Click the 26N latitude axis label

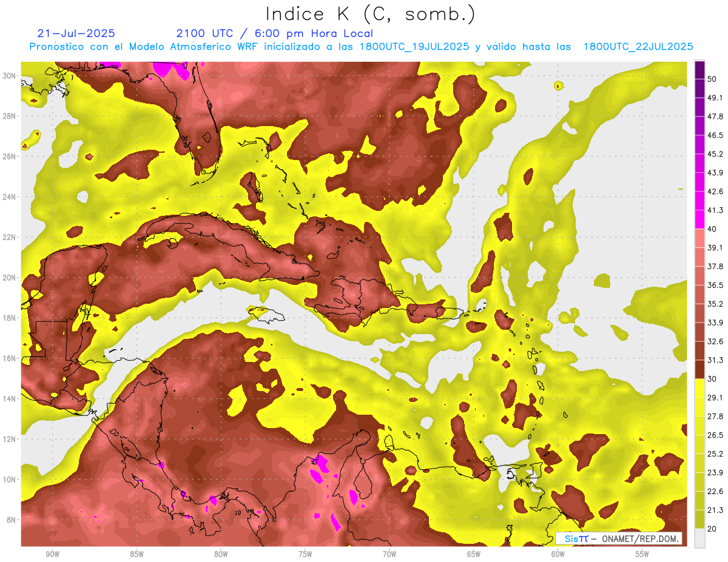pos(10,156)
